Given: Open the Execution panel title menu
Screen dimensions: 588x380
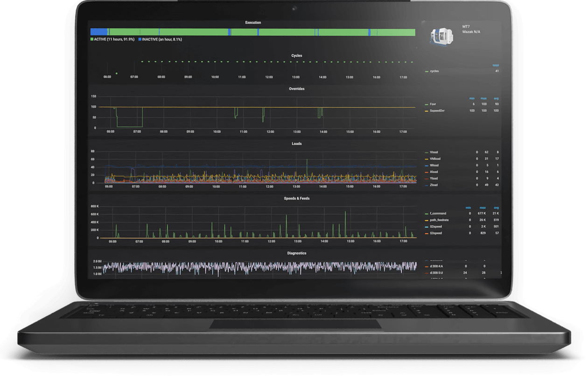Looking at the screenshot, I should tap(253, 22).
